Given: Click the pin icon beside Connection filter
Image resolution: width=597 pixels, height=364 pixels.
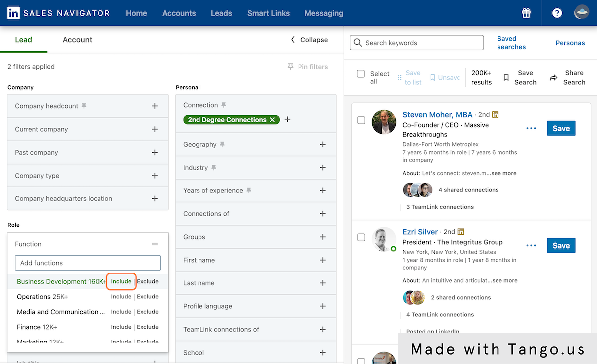Looking at the screenshot, I should pos(224,105).
